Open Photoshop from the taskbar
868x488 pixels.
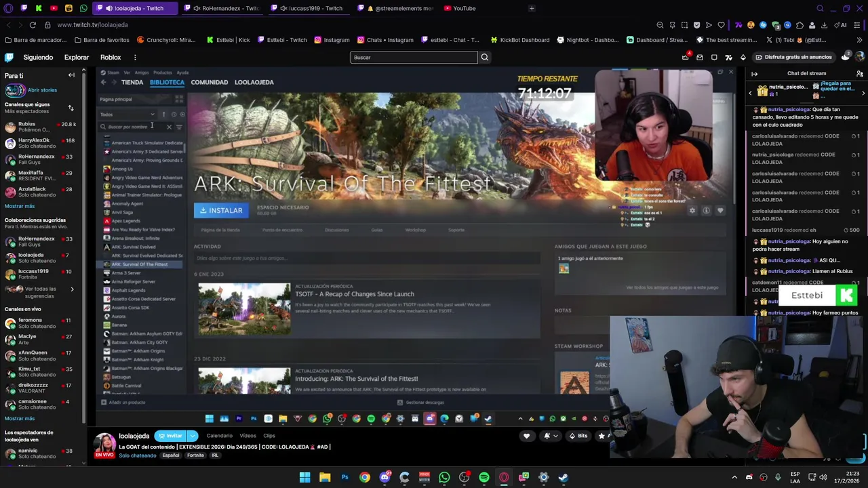(x=344, y=477)
